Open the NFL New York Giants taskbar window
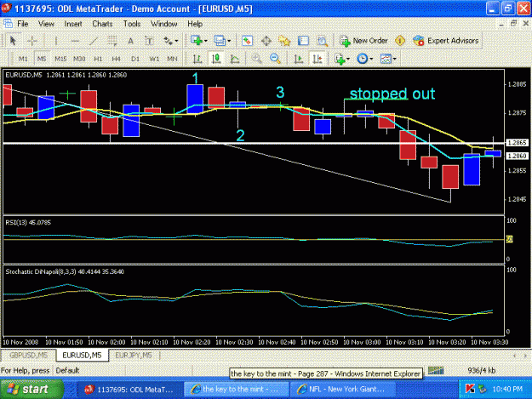Screen dimensions: 532x399 pyautogui.click(x=343, y=390)
